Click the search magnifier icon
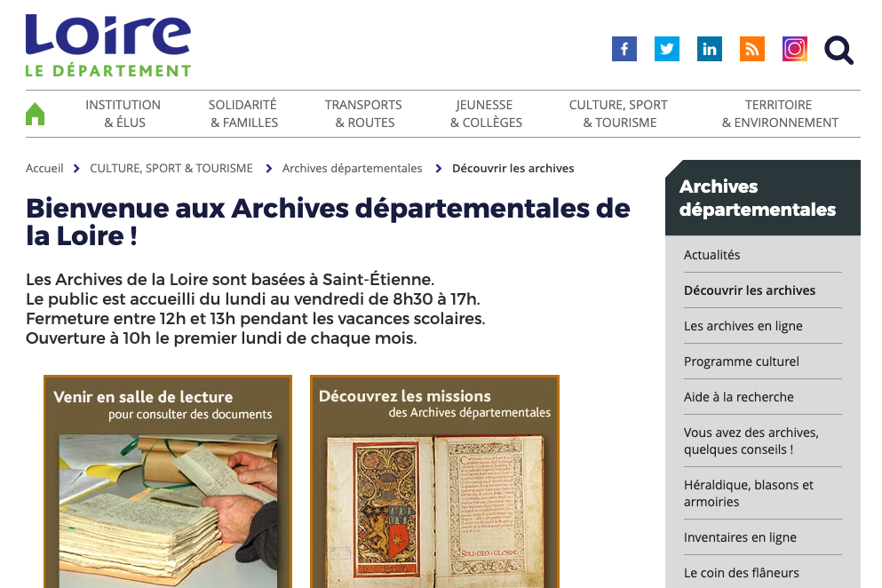This screenshot has width=882, height=588. [x=838, y=50]
